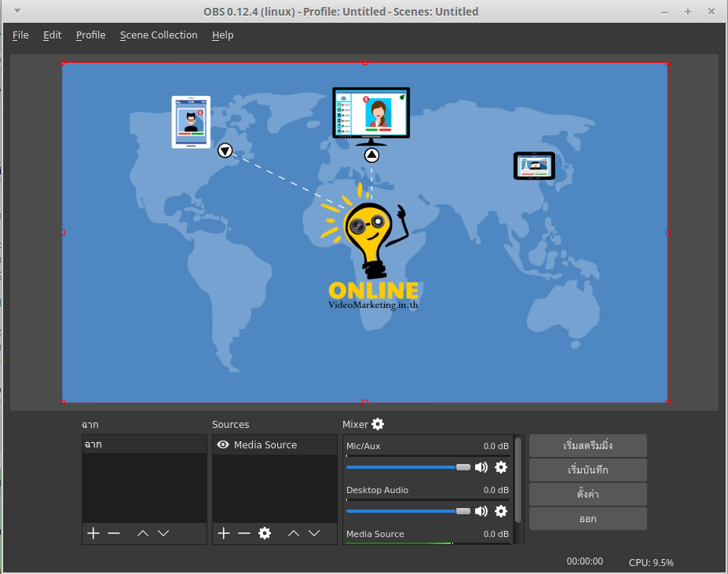
Task: Hide Media Source using eye icon
Action: (223, 444)
